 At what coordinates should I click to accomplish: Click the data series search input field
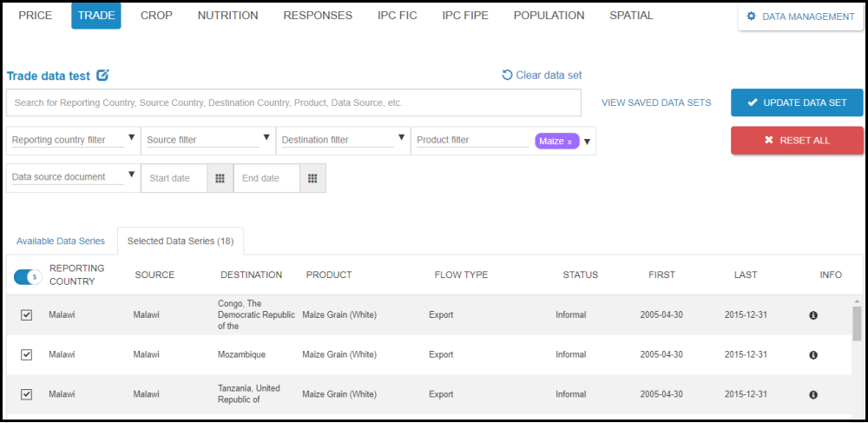[293, 102]
